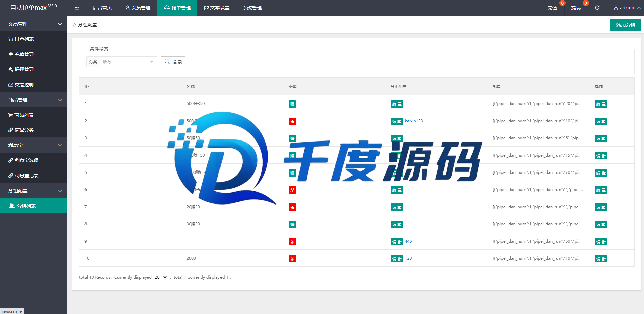
Task: Click 操作 编辑 button in row 7
Action: (601, 207)
